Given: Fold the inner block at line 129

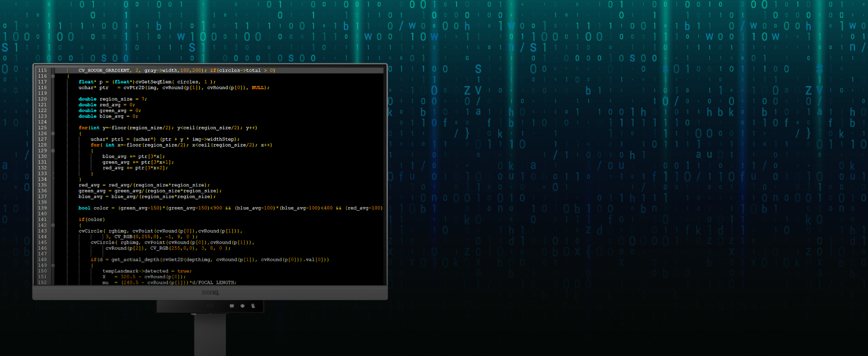Looking at the screenshot, I should coord(53,151).
